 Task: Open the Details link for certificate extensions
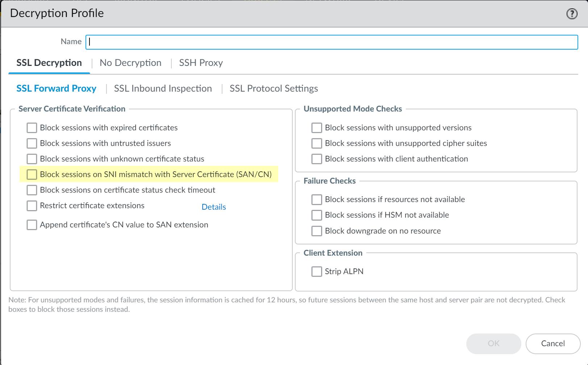[x=214, y=207]
